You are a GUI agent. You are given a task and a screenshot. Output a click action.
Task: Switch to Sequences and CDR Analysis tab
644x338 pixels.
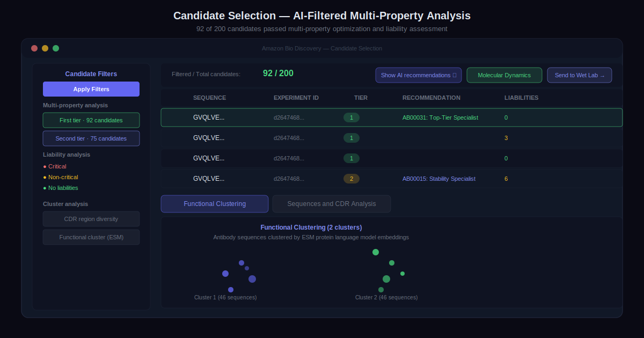point(331,204)
